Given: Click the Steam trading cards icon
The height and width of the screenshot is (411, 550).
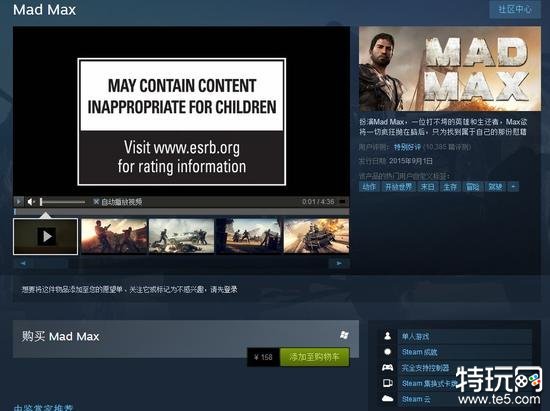Looking at the screenshot, I should [x=388, y=383].
